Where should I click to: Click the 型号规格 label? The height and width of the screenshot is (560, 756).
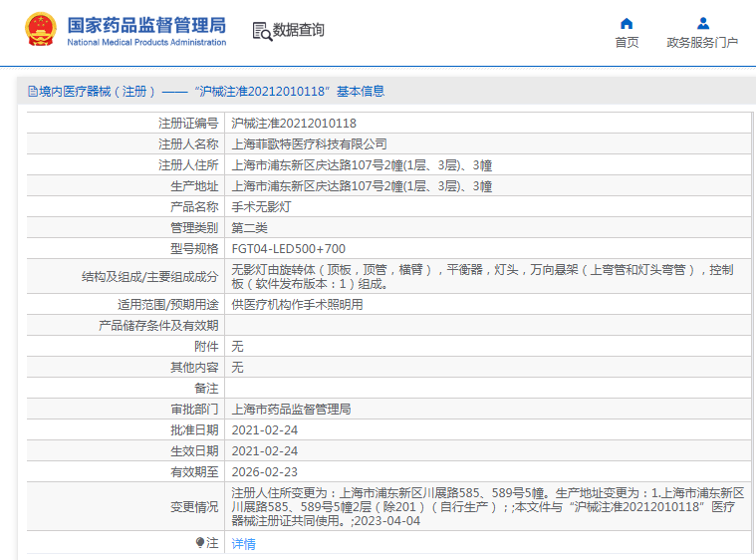pyautogui.click(x=194, y=249)
